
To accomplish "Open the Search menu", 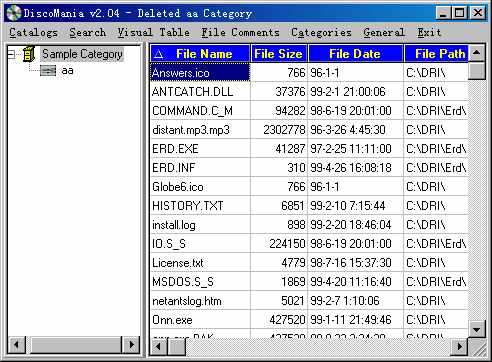I will tap(88, 33).
